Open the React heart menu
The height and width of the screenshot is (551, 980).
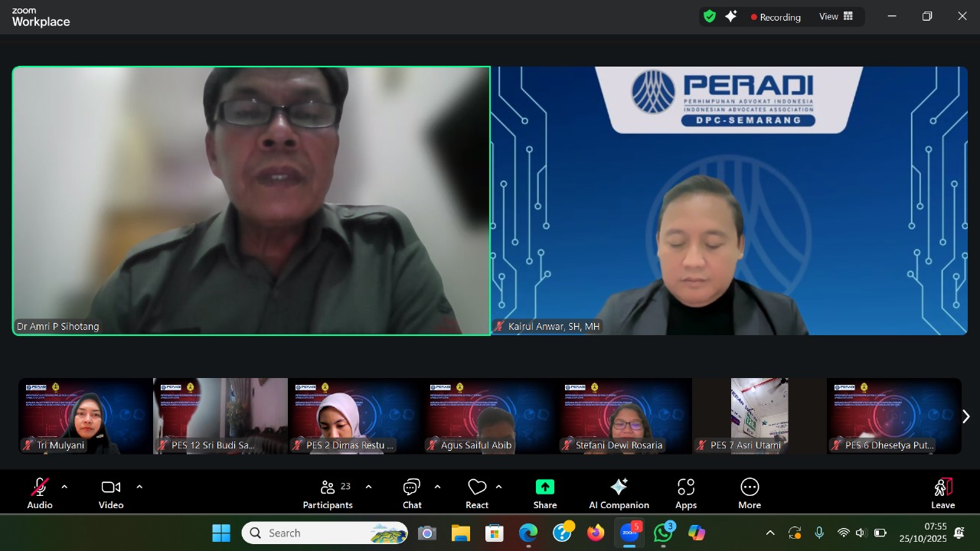tap(477, 493)
